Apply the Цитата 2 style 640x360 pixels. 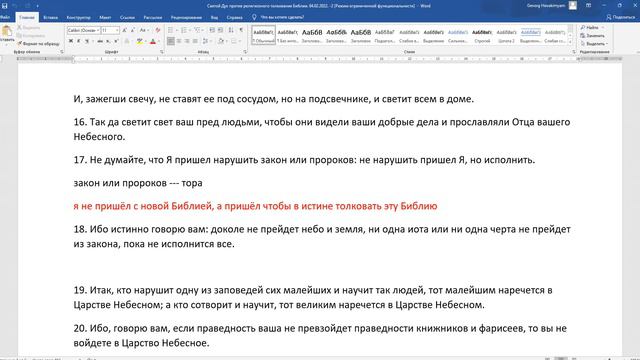coord(506,36)
